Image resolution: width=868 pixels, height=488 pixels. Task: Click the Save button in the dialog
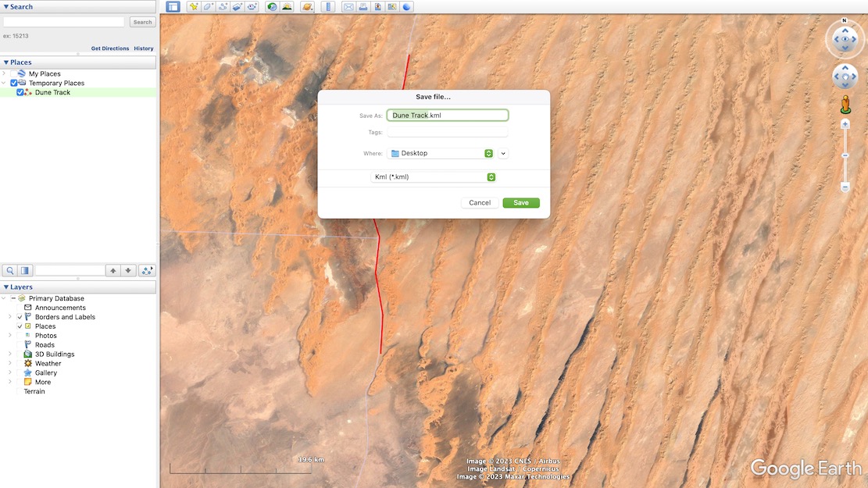(520, 203)
